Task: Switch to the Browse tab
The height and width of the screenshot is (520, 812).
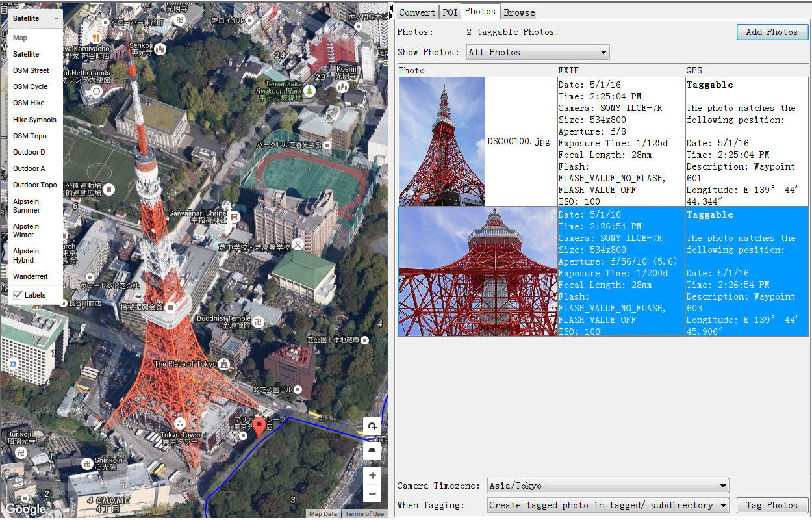Action: (x=519, y=12)
